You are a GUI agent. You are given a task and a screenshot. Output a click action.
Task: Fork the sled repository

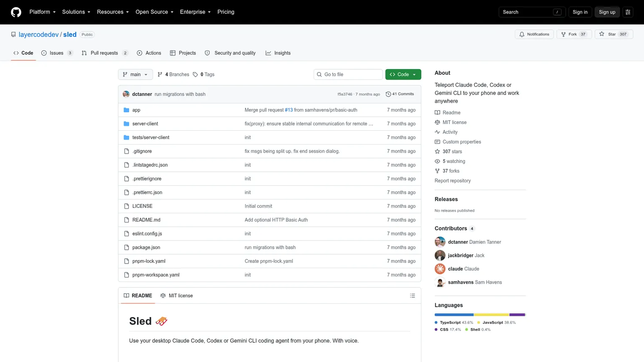coord(574,34)
